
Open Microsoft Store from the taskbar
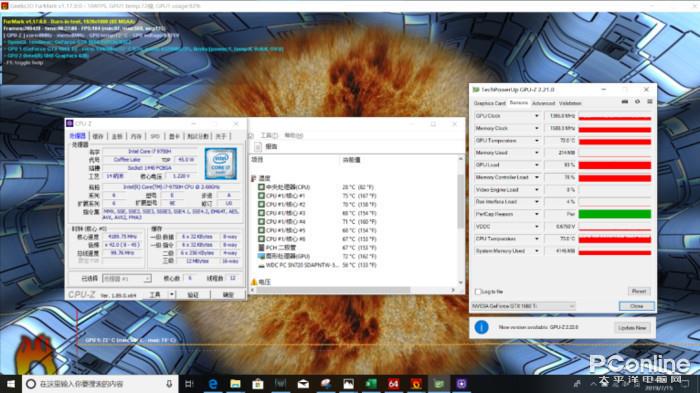[258, 384]
